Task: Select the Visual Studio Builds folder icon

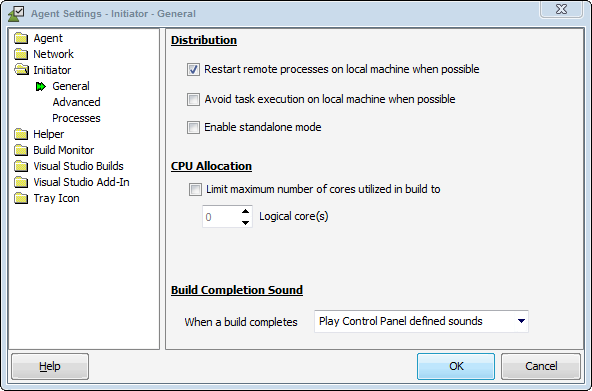Action: coord(21,166)
